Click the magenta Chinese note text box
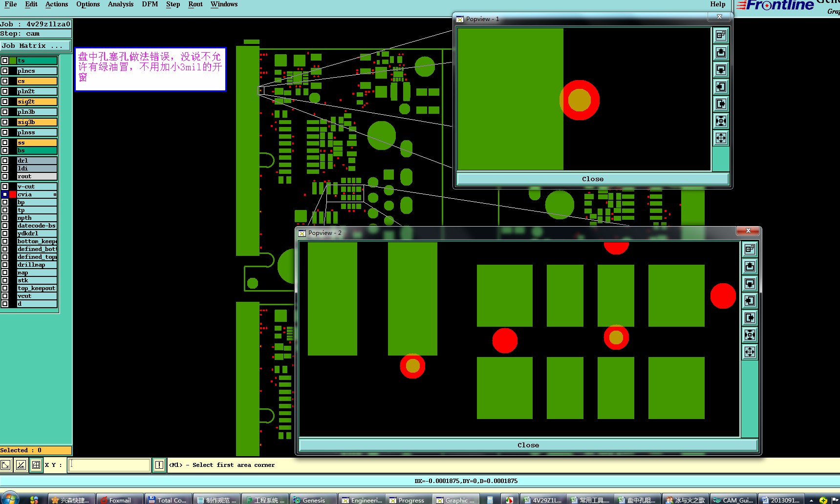This screenshot has height=504, width=840. (151, 69)
